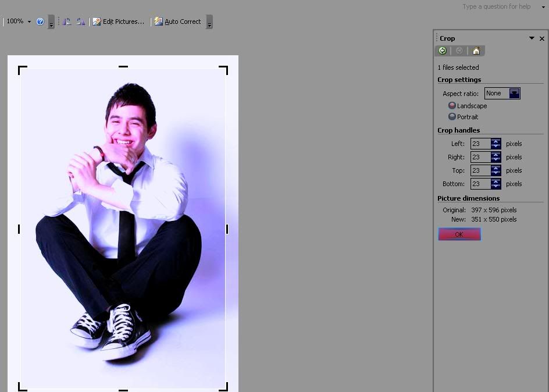Click the Forward arrow in Crop pane
549x392 pixels.
[459, 51]
